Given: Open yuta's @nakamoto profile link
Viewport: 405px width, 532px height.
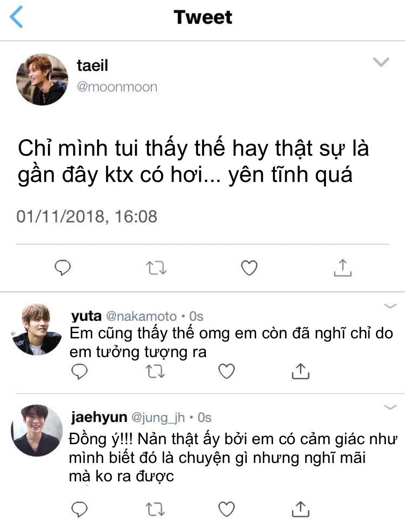Looking at the screenshot, I should (141, 316).
